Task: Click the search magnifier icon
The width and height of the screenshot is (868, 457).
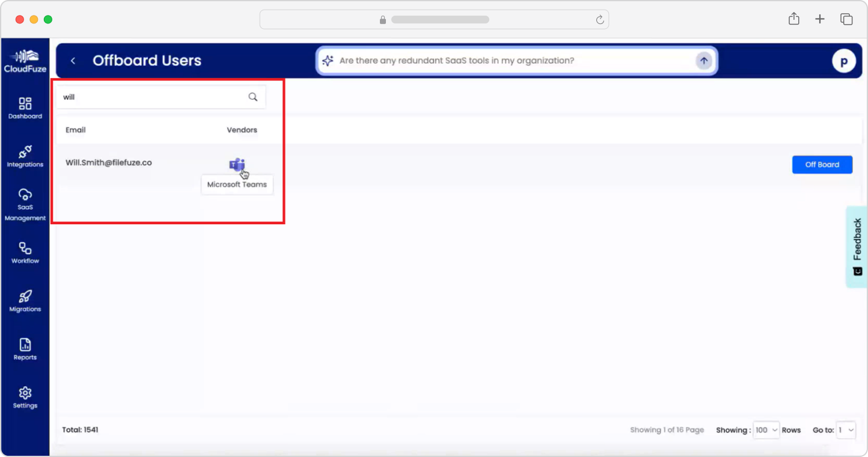Action: (x=253, y=97)
